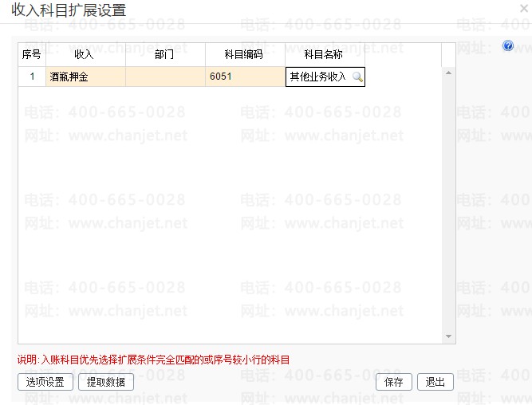Exit the dialog via the 退出 button
The image size is (532, 405).
tap(435, 382)
